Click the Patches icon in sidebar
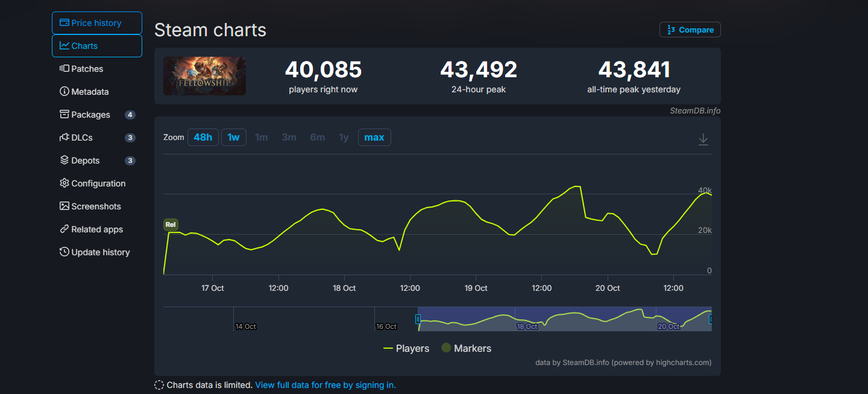 64,69
